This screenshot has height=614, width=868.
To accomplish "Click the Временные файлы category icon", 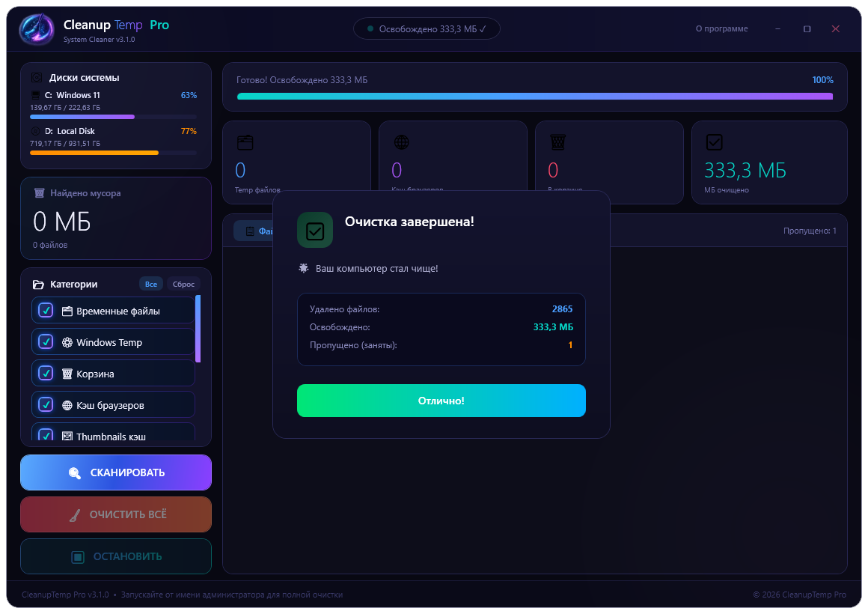I will coord(67,311).
